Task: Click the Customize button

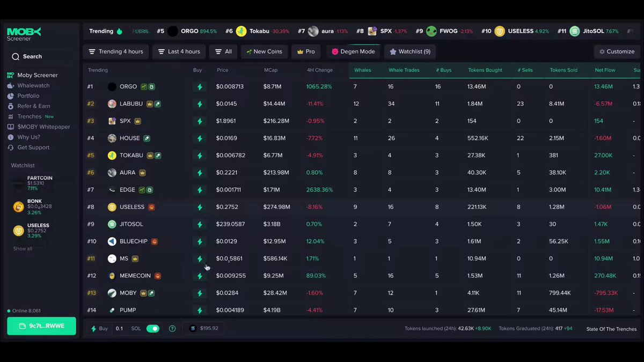Action: point(617,51)
